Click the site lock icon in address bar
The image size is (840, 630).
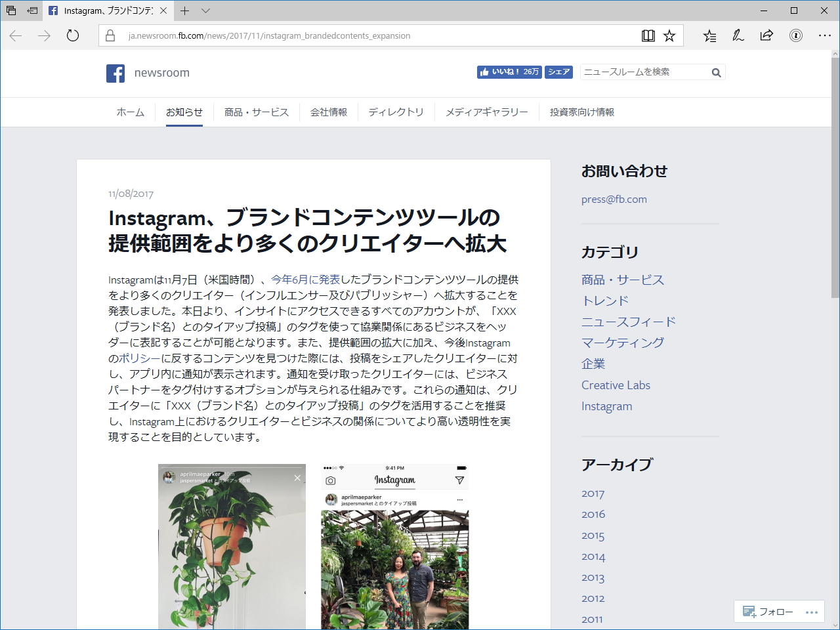click(110, 36)
